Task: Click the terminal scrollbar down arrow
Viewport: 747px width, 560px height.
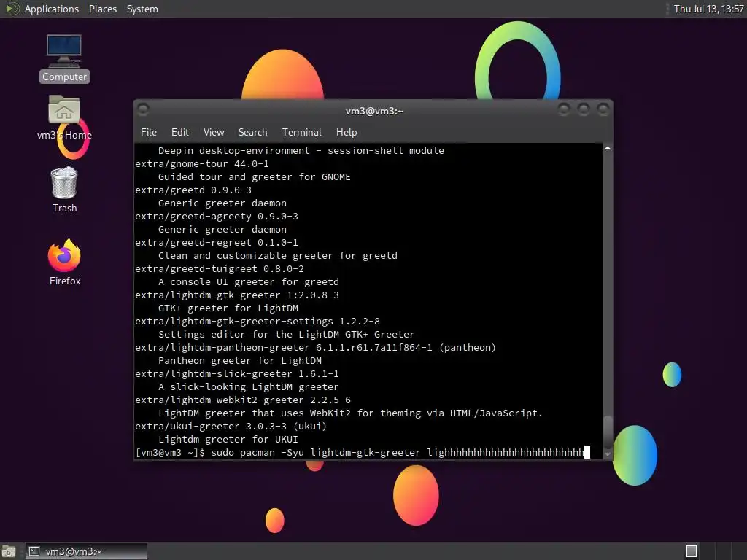Action: [x=608, y=454]
